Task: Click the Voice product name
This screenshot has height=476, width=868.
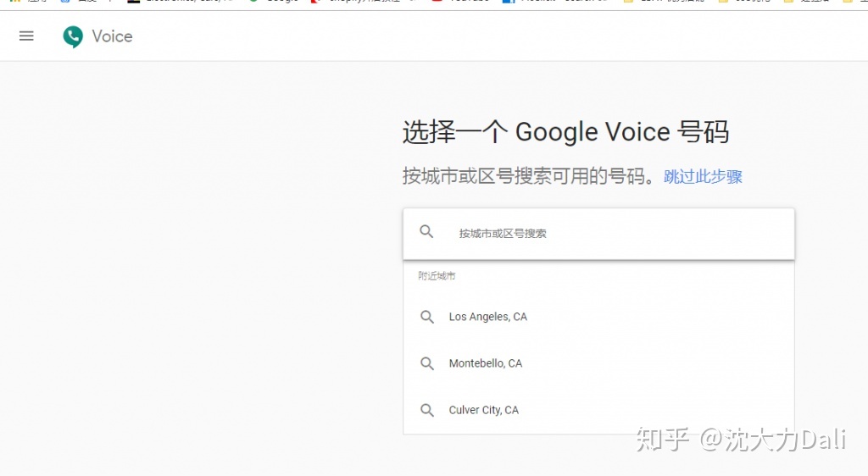Action: [113, 36]
